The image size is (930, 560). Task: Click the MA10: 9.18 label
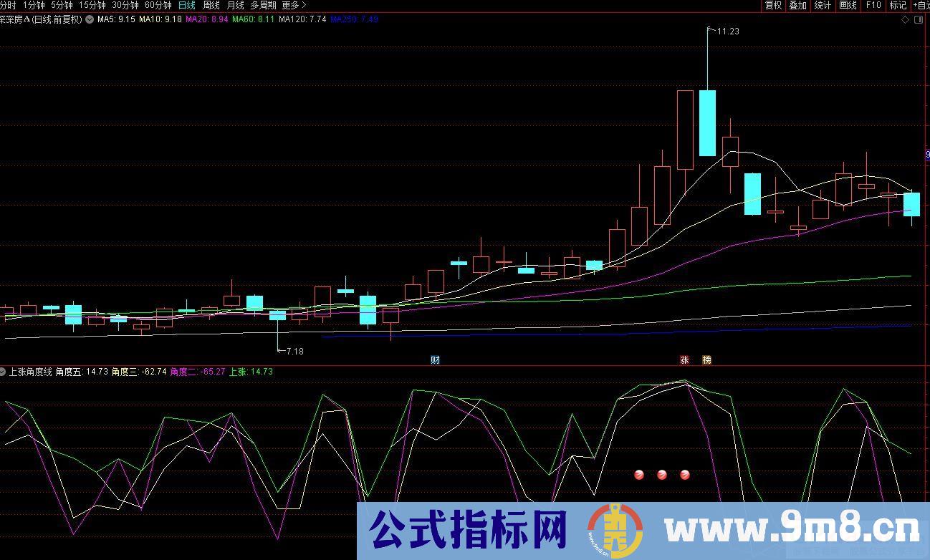click(160, 19)
